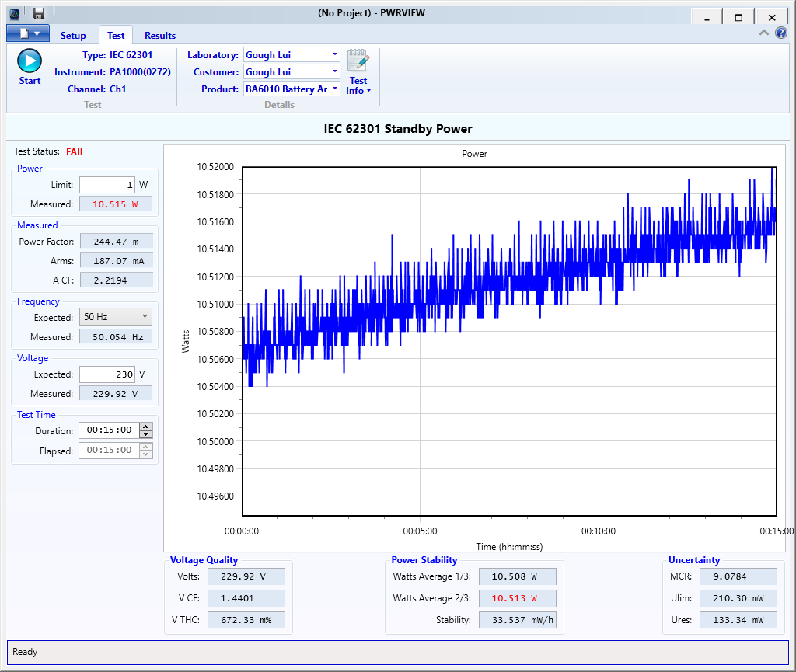Open the blue application file menu button
The image size is (796, 672).
pyautogui.click(x=27, y=33)
